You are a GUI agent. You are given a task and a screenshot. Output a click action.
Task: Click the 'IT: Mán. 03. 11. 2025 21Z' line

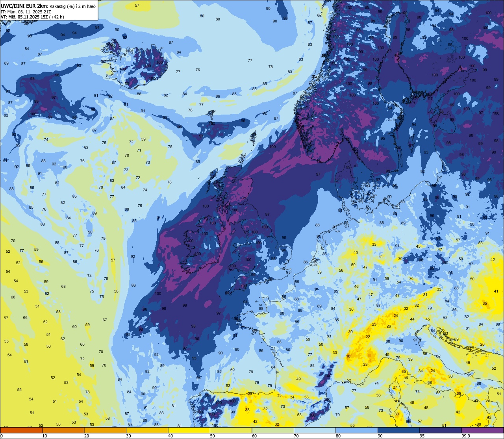pos(26,11)
